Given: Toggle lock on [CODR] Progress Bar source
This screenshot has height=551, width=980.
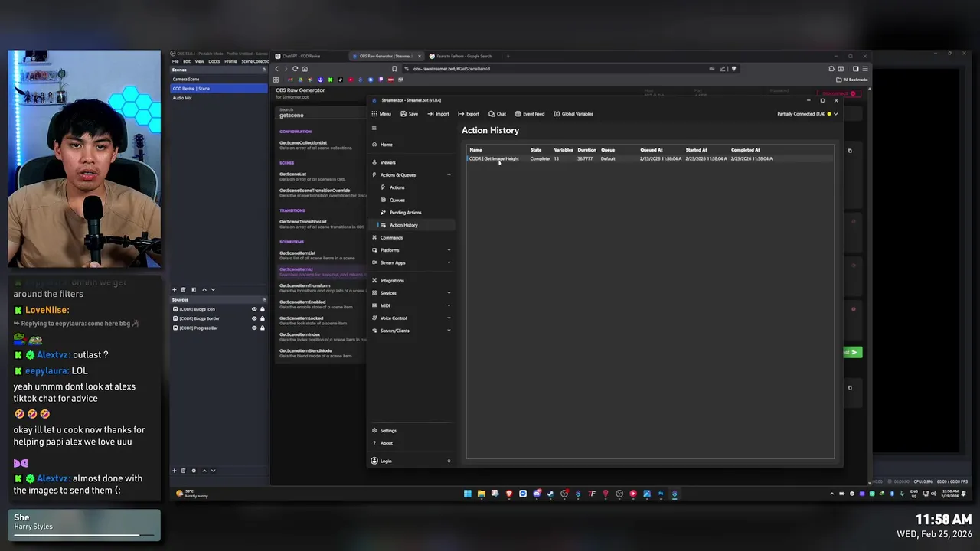Looking at the screenshot, I should (263, 328).
